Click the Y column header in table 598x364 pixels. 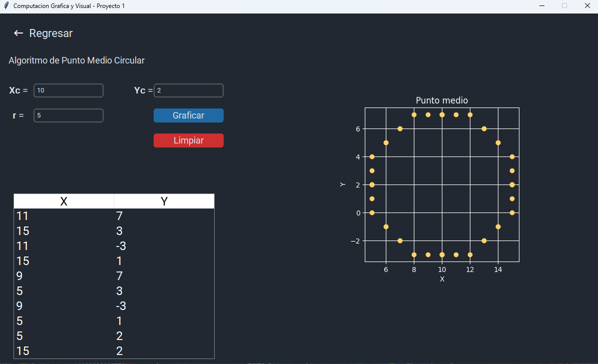click(x=164, y=201)
